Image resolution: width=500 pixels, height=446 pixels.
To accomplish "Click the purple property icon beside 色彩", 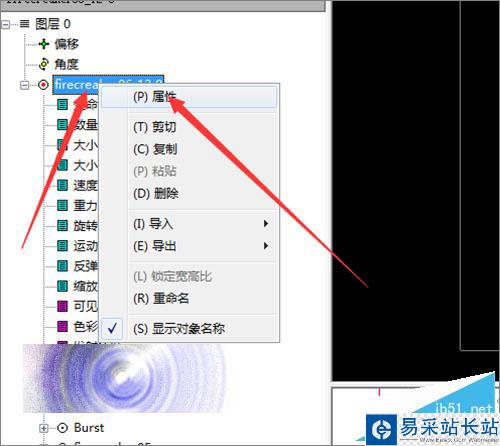I will (62, 326).
